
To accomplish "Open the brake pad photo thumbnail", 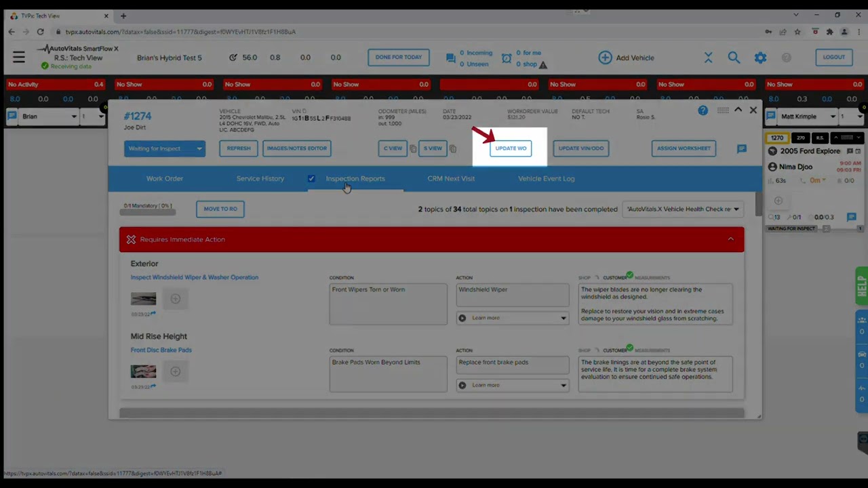I will point(143,371).
